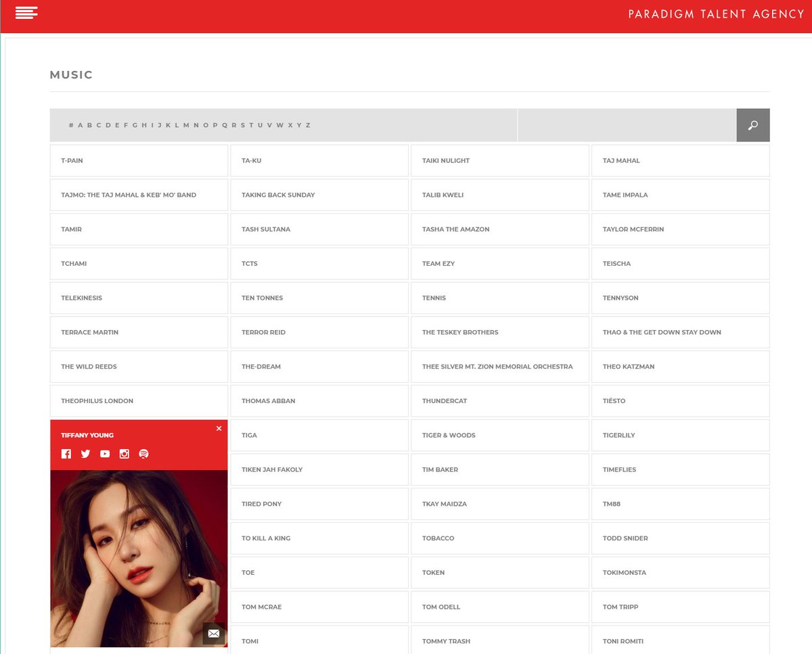Open Tiffany Young's Spotify icon
The image size is (812, 654).
[143, 454]
